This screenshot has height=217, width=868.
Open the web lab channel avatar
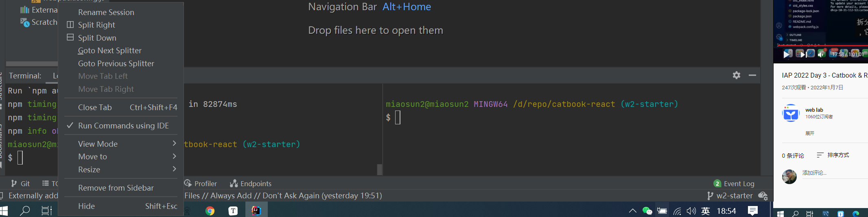791,113
